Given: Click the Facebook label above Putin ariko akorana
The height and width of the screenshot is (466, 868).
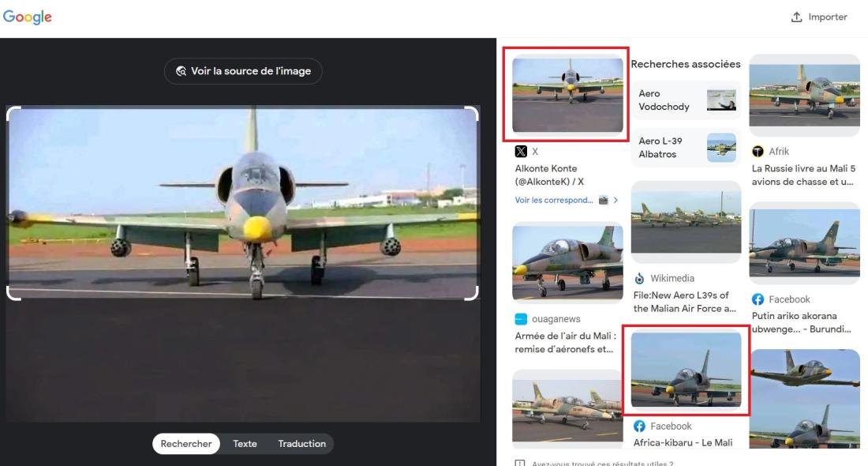Looking at the screenshot, I should (x=789, y=299).
